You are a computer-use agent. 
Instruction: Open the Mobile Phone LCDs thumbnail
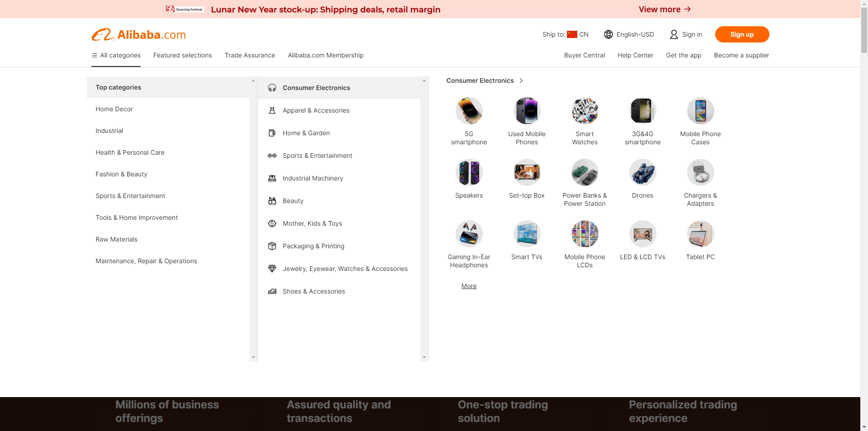point(585,234)
